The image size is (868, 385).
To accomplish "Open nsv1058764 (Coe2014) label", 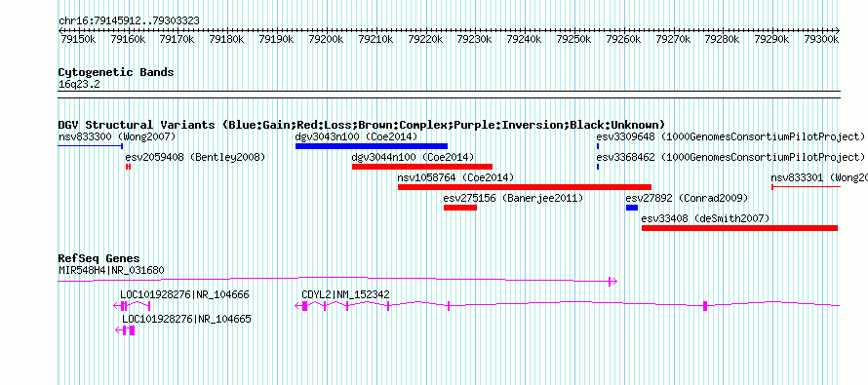I will coord(456,177).
